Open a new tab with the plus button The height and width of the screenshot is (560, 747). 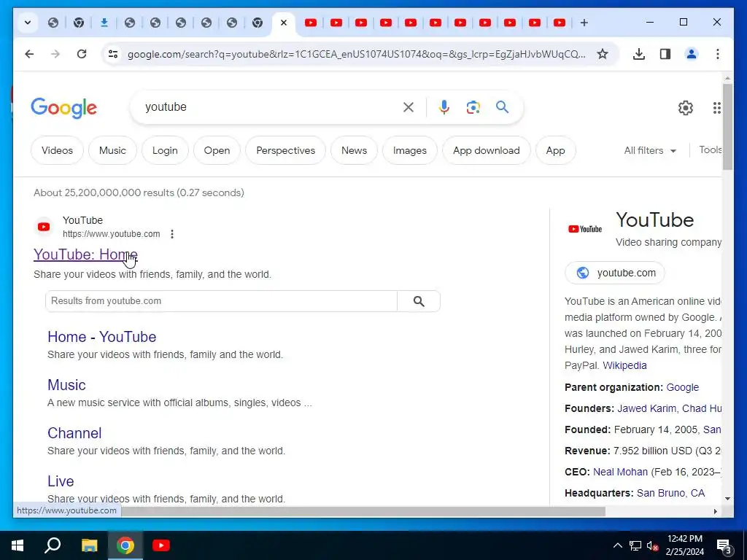click(584, 23)
